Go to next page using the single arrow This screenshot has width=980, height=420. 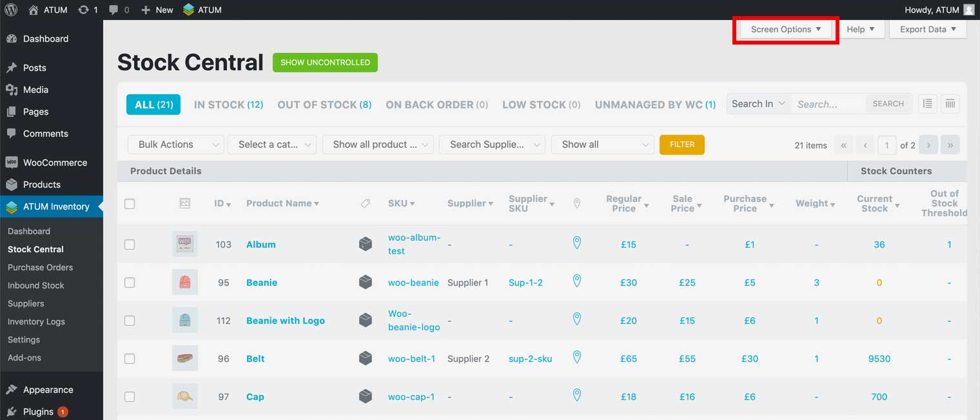[928, 145]
